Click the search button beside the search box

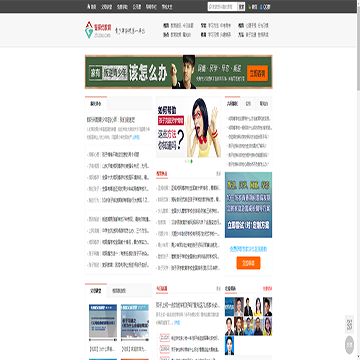coord(241,7)
